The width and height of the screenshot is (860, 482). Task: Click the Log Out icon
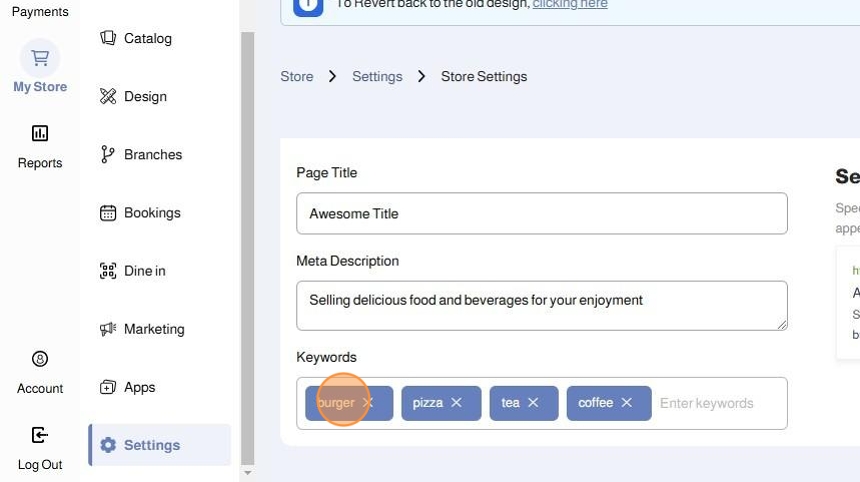[x=40, y=435]
